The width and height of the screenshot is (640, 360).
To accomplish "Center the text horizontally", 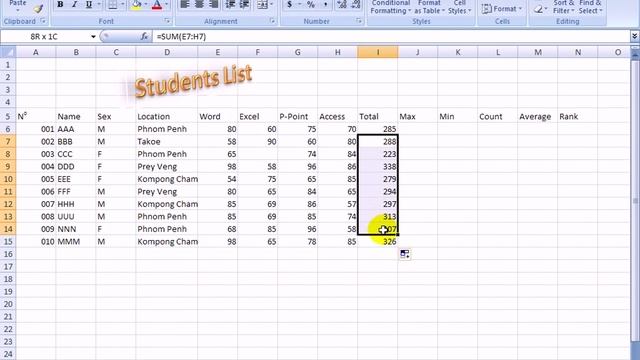I will (x=199, y=4).
